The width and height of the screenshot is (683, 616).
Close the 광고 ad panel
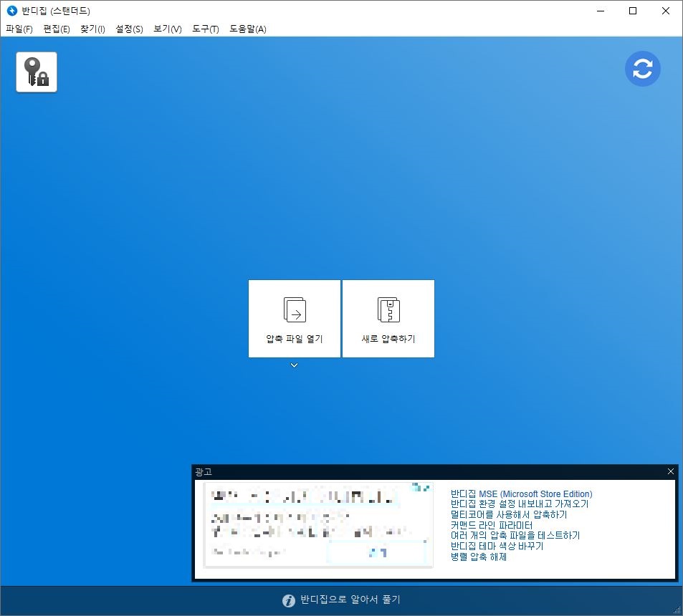pos(671,471)
